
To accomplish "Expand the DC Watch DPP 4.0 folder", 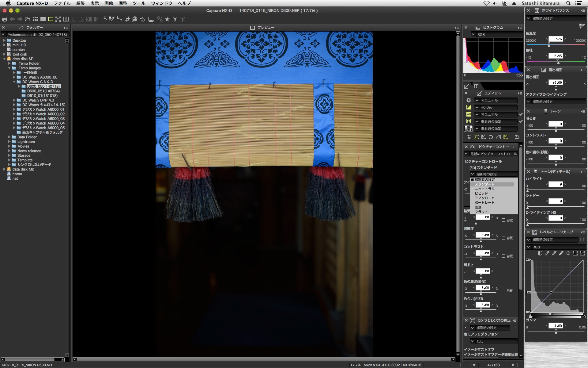I will click(14, 100).
